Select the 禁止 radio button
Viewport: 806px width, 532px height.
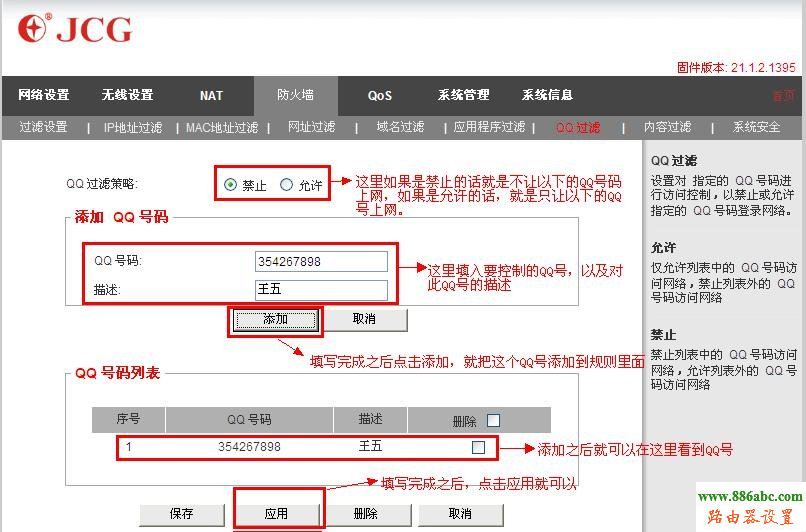click(230, 185)
